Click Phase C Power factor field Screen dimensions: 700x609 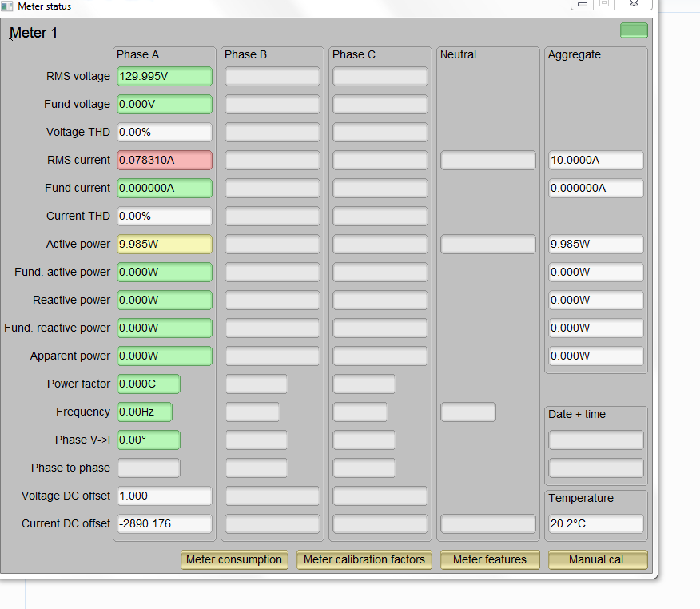click(x=364, y=384)
